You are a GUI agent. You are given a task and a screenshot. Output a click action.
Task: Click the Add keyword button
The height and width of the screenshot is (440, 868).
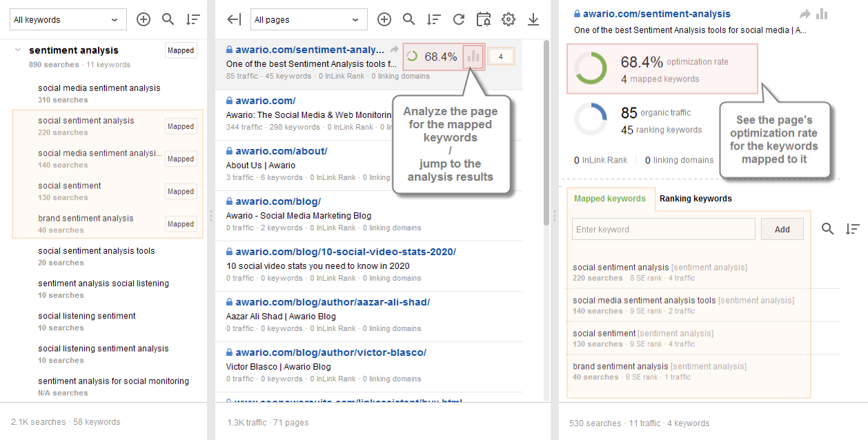[x=782, y=230]
